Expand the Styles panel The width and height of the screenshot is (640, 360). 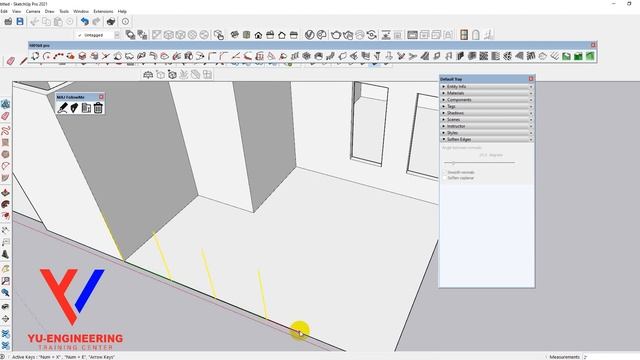(x=444, y=133)
